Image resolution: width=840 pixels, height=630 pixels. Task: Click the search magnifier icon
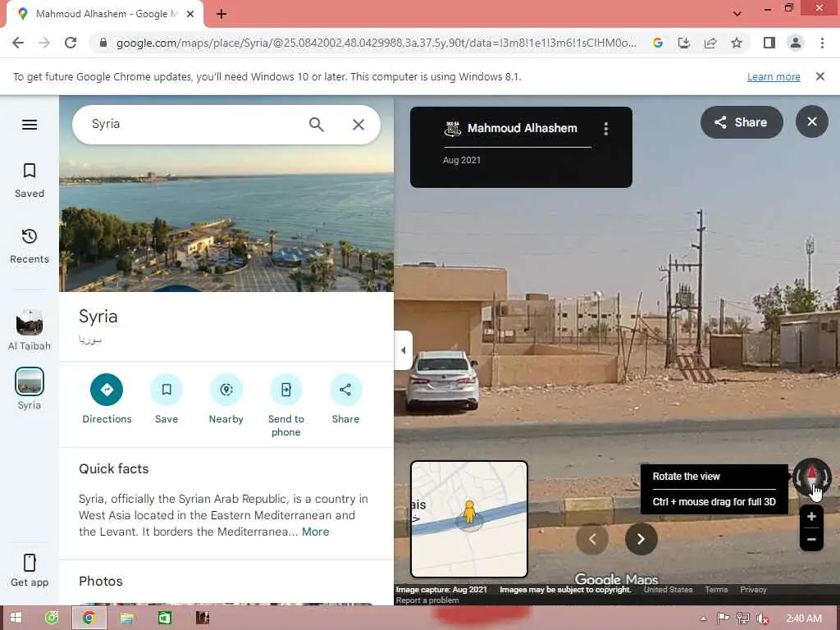point(317,125)
